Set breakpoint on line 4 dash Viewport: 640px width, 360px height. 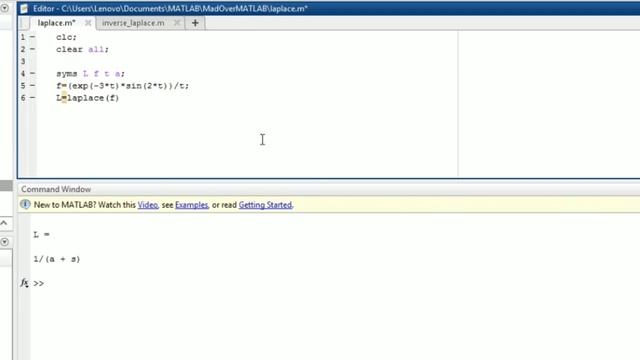pyautogui.click(x=32, y=74)
